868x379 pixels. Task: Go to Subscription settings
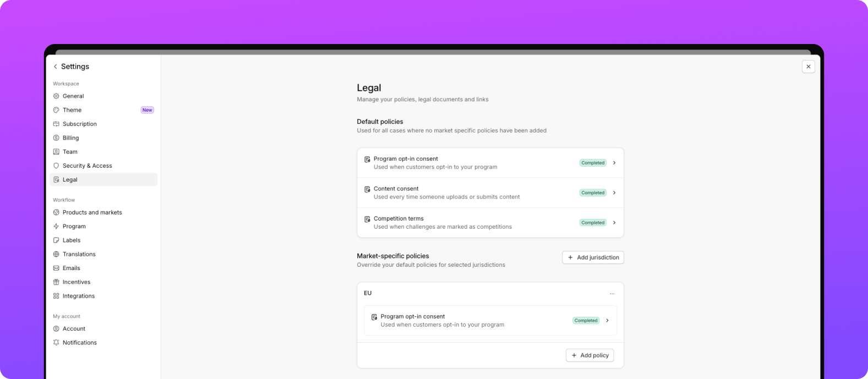[103, 124]
